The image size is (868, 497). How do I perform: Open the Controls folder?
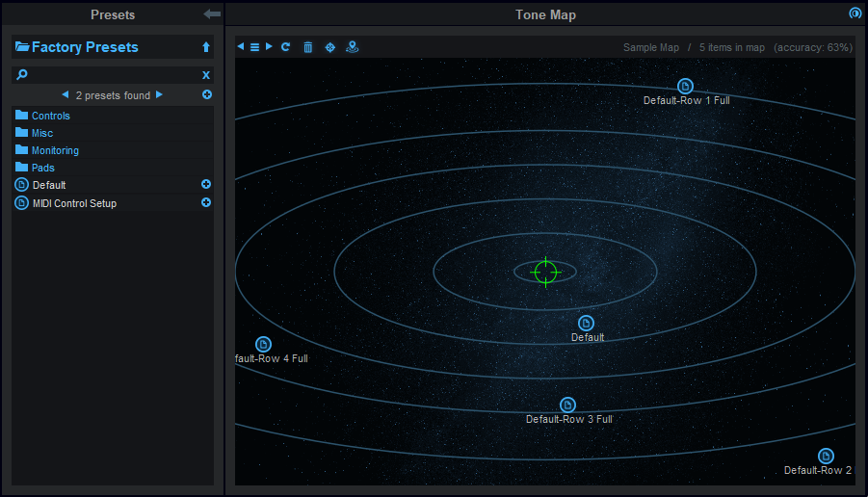coord(50,116)
